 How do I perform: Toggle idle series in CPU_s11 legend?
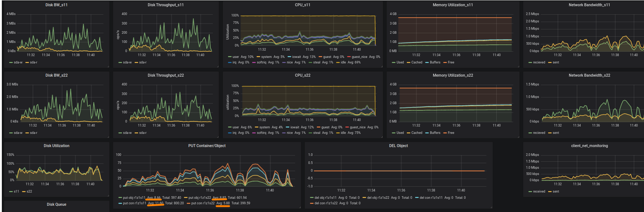pyautogui.click(x=343, y=62)
